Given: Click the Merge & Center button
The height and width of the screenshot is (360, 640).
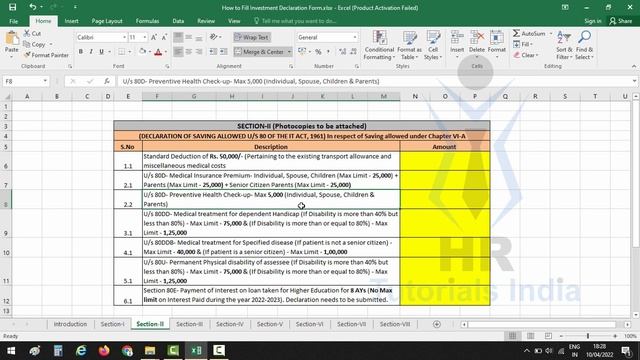Looking at the screenshot, I should point(260,52).
